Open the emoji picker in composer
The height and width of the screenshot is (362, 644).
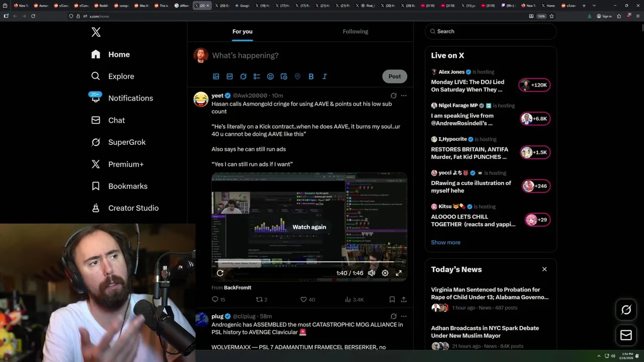pyautogui.click(x=270, y=76)
